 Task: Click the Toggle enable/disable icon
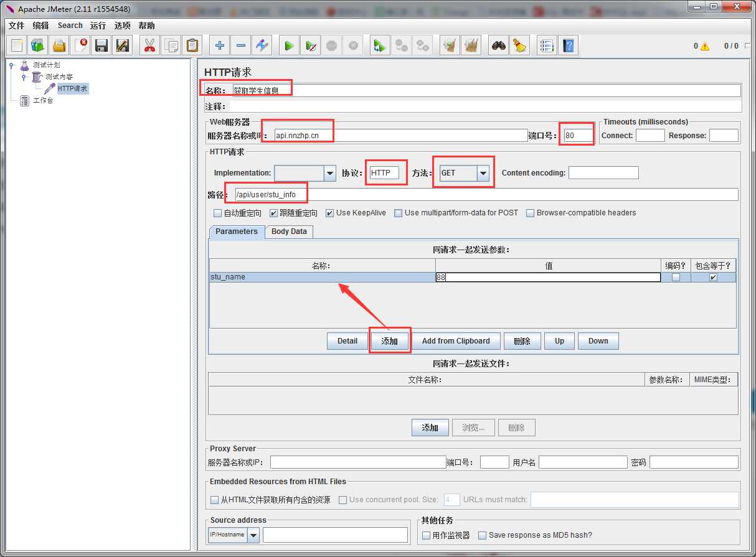click(262, 45)
